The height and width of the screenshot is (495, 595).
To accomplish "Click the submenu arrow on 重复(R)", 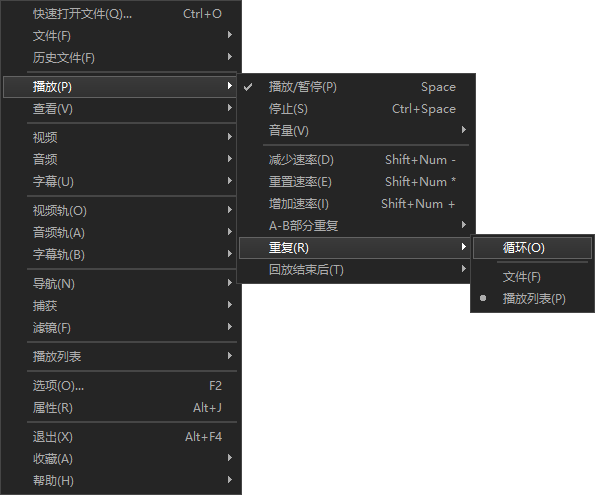I will tap(464, 246).
